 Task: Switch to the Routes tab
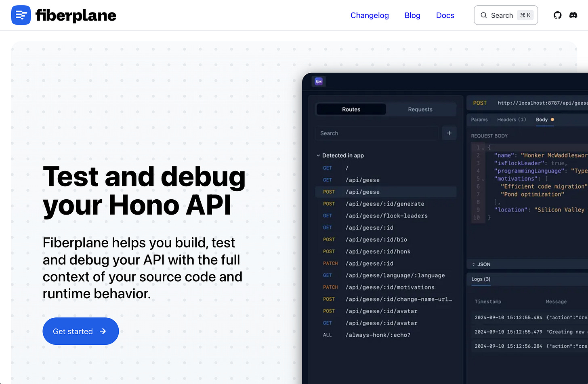click(351, 110)
